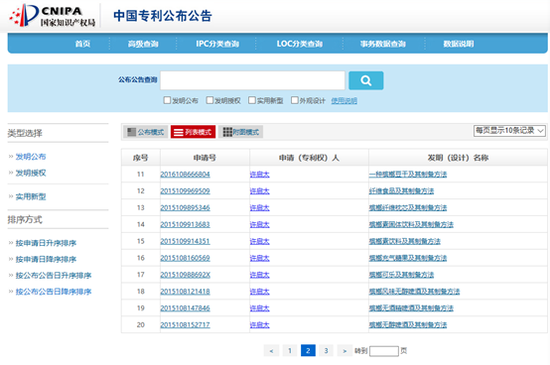Open the 每页显示10条记录 dropdown

coord(509,131)
